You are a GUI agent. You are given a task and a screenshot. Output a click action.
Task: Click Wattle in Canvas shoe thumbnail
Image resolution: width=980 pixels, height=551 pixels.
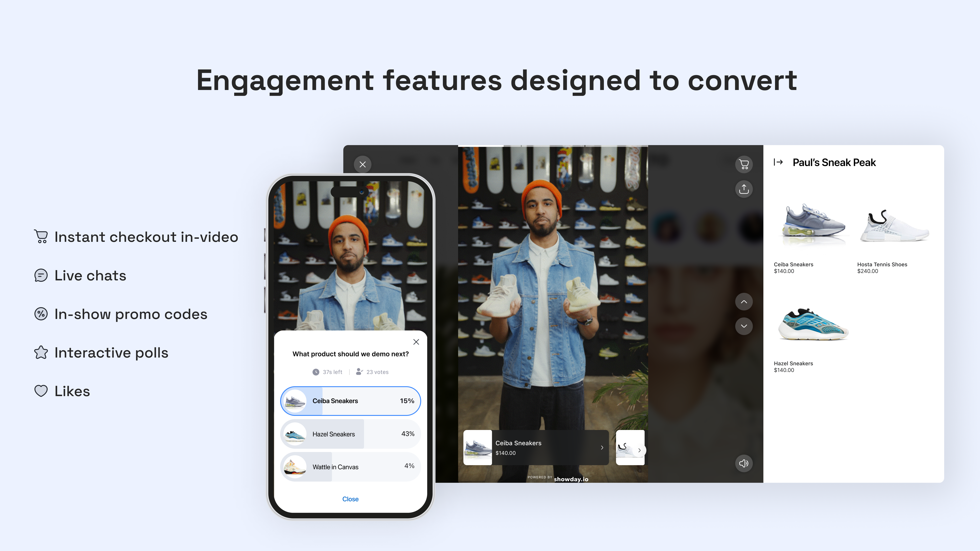click(x=295, y=467)
